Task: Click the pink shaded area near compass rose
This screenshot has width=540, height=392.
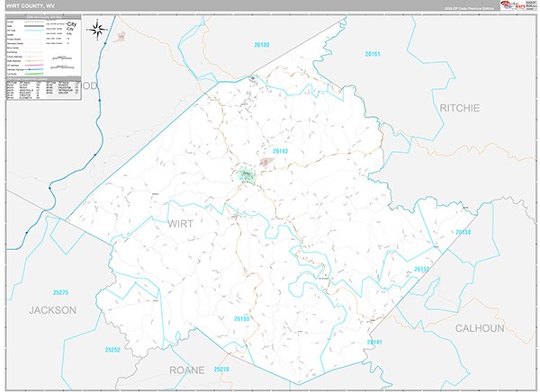Action: pos(119,37)
